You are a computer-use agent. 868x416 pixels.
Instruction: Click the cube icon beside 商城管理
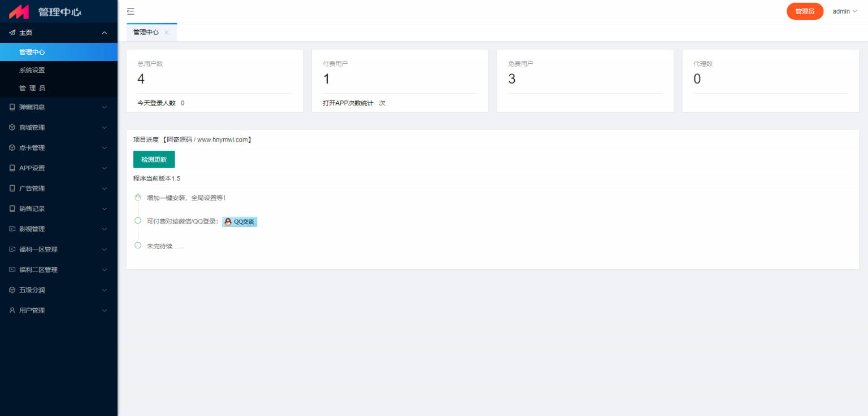(12, 128)
